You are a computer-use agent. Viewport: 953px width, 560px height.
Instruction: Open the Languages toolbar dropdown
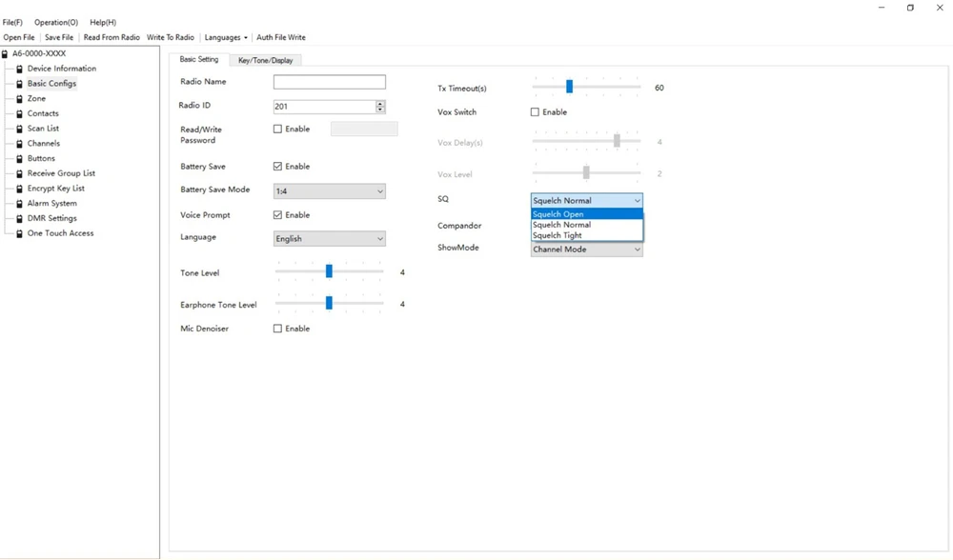click(x=226, y=38)
